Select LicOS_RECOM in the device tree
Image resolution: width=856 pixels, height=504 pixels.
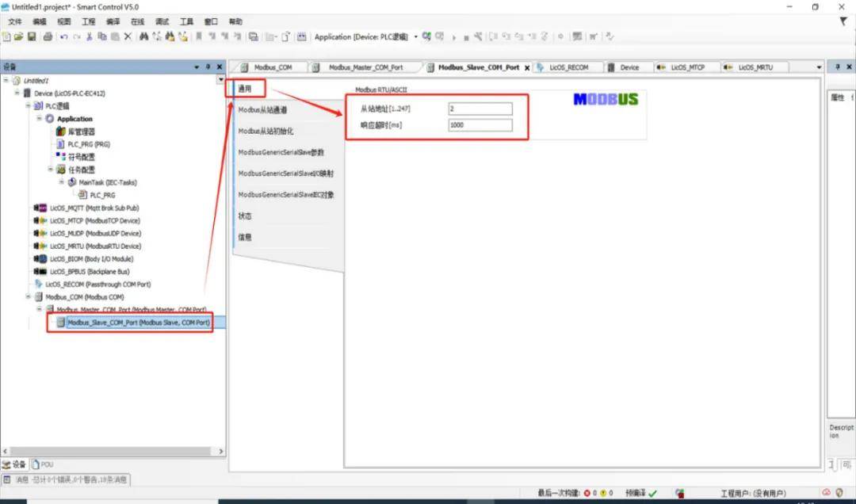[x=97, y=284]
